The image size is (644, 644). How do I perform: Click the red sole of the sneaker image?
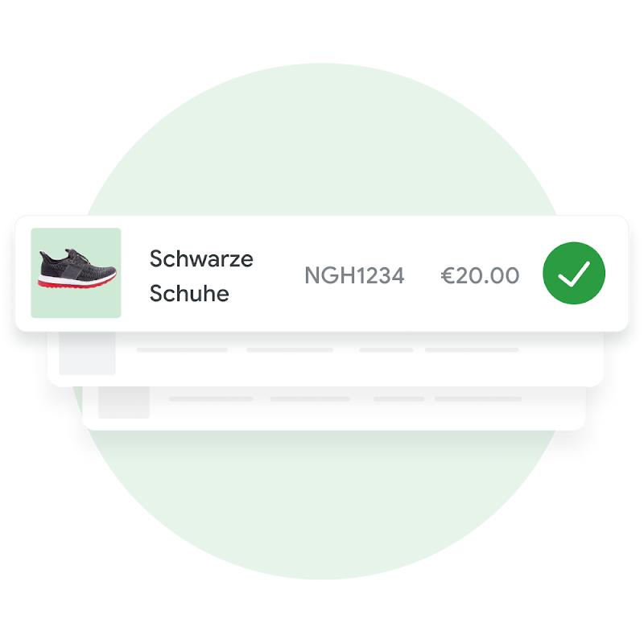tap(77, 283)
